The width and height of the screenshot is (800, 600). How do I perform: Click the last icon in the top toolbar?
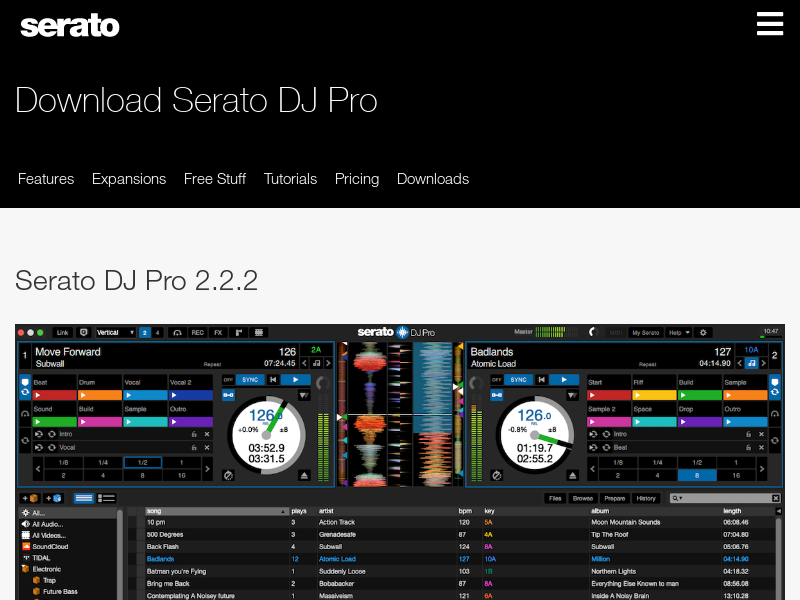click(x=259, y=333)
